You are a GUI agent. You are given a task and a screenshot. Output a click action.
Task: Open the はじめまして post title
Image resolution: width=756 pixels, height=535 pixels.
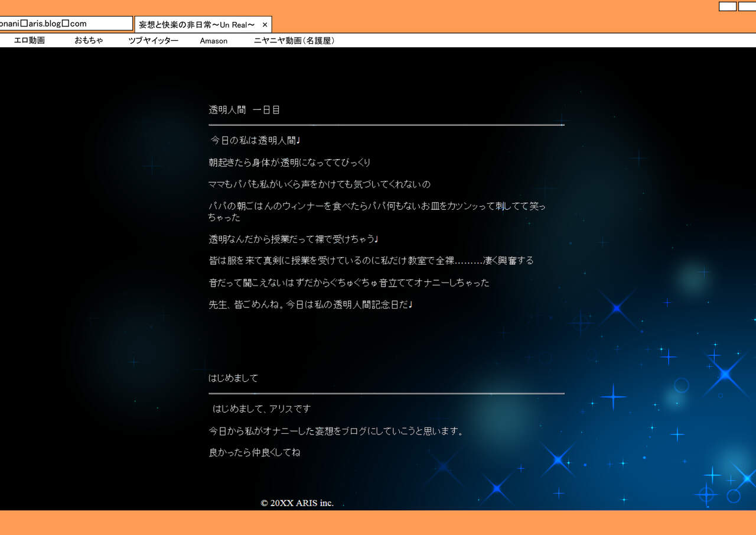233,378
